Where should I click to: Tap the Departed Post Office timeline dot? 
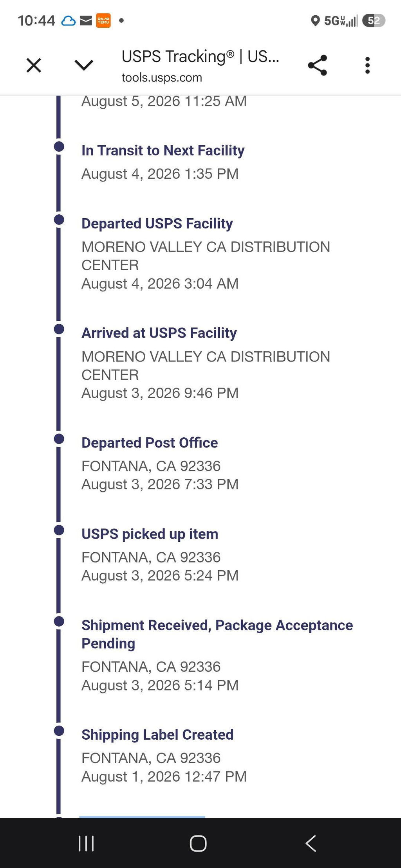click(x=59, y=439)
